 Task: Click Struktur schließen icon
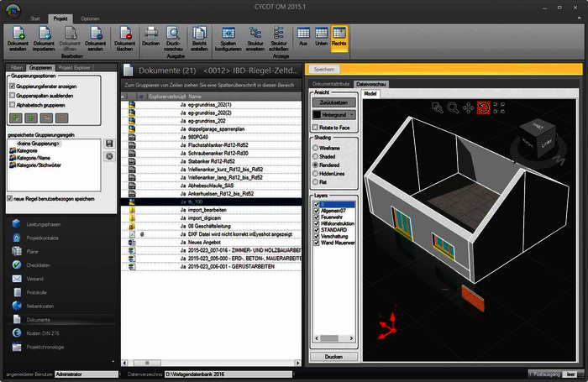tap(279, 39)
